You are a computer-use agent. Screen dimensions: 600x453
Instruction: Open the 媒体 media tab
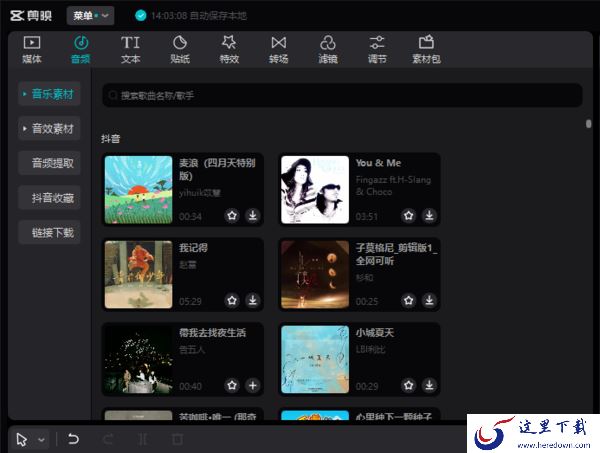pos(32,49)
